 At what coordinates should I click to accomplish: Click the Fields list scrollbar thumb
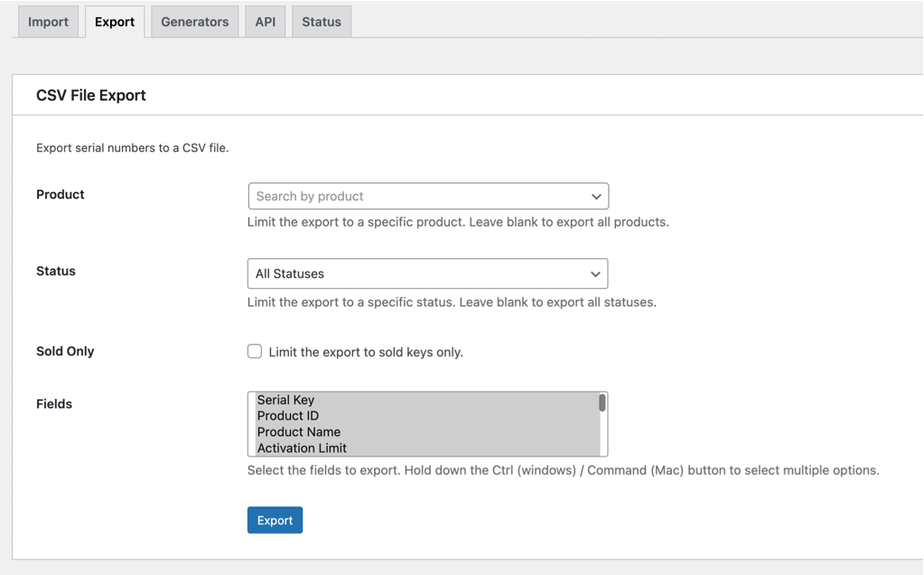602,403
